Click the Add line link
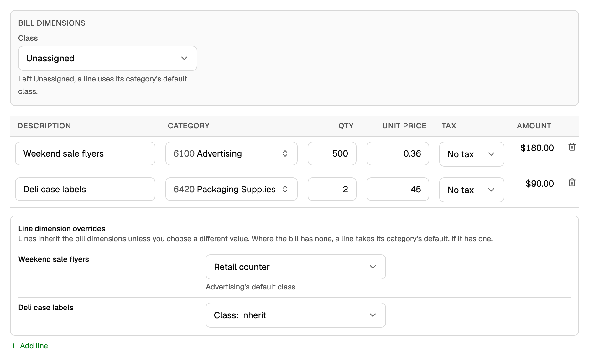589x364 pixels. click(29, 346)
